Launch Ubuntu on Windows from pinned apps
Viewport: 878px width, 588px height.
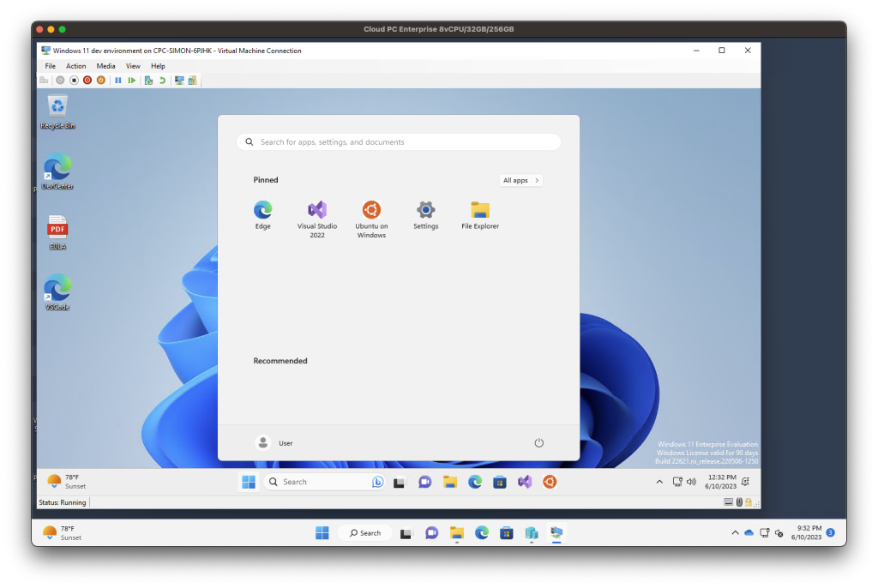point(371,218)
